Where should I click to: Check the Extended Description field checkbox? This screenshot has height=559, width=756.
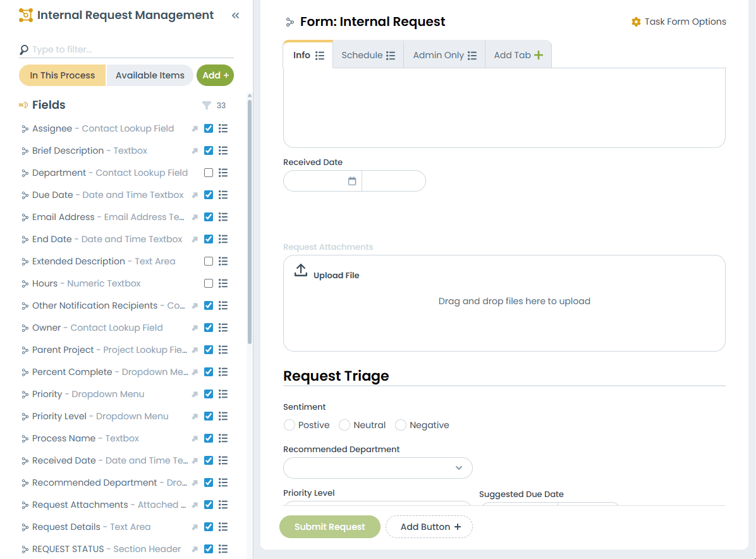(209, 261)
